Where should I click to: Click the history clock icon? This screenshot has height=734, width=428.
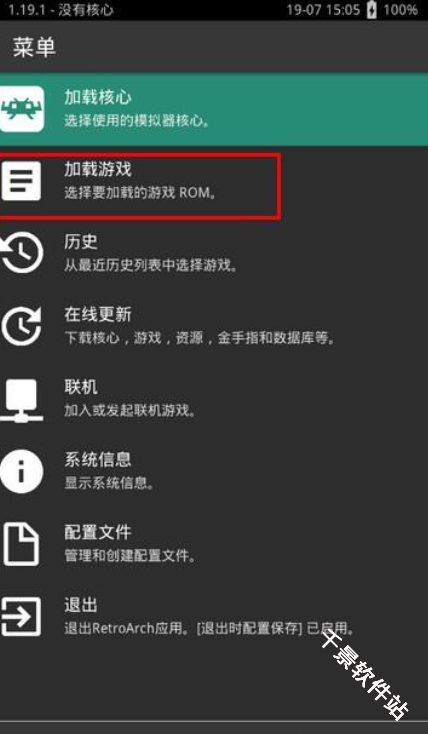[22, 253]
